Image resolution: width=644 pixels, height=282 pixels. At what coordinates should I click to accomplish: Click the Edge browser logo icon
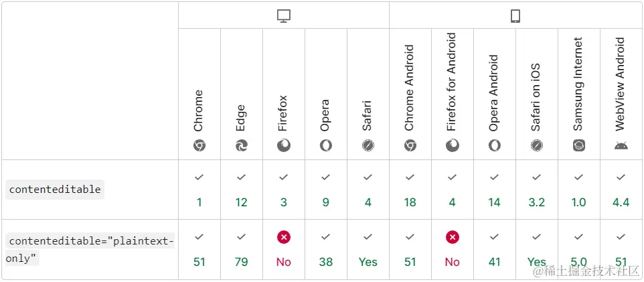click(242, 145)
